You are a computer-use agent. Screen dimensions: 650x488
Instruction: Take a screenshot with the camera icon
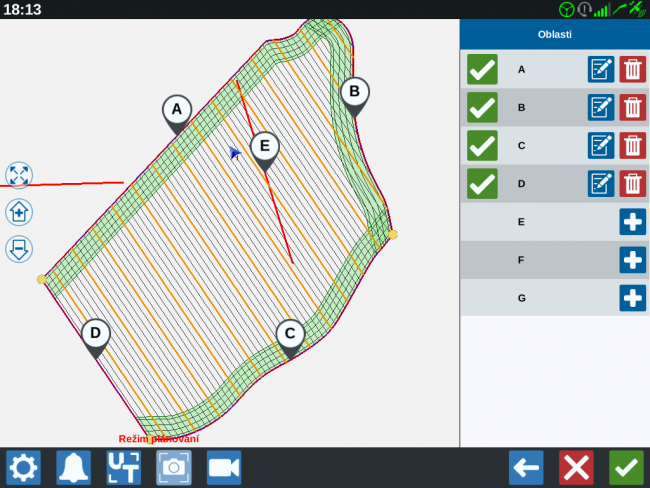point(174,468)
